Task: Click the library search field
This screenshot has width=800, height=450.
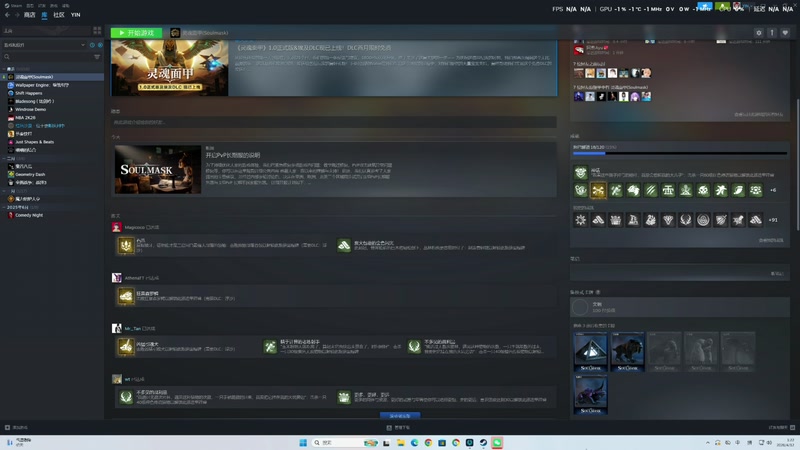Action: coord(48,57)
